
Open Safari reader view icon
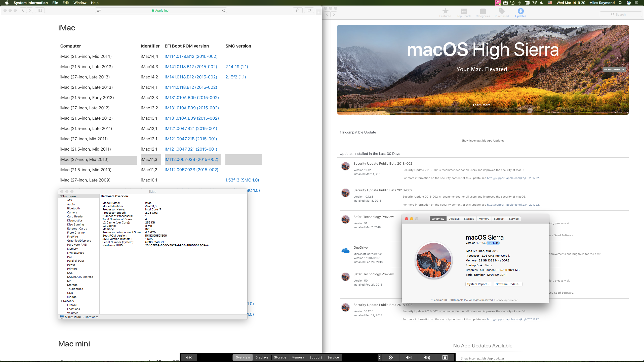point(99,10)
